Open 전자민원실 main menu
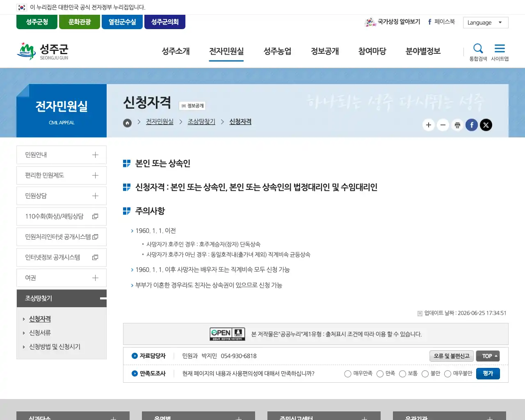This screenshot has width=525, height=420. 226,51
